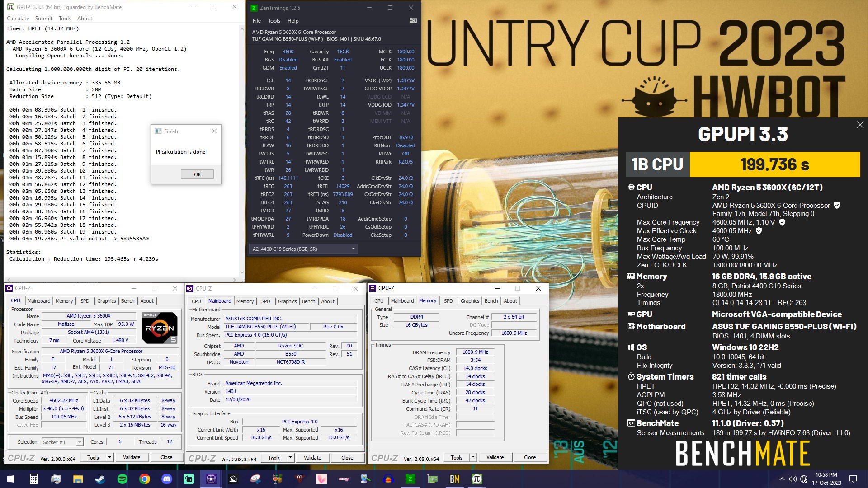Close the Finish dialog with its X
This screenshot has height=488, width=868.
click(214, 131)
